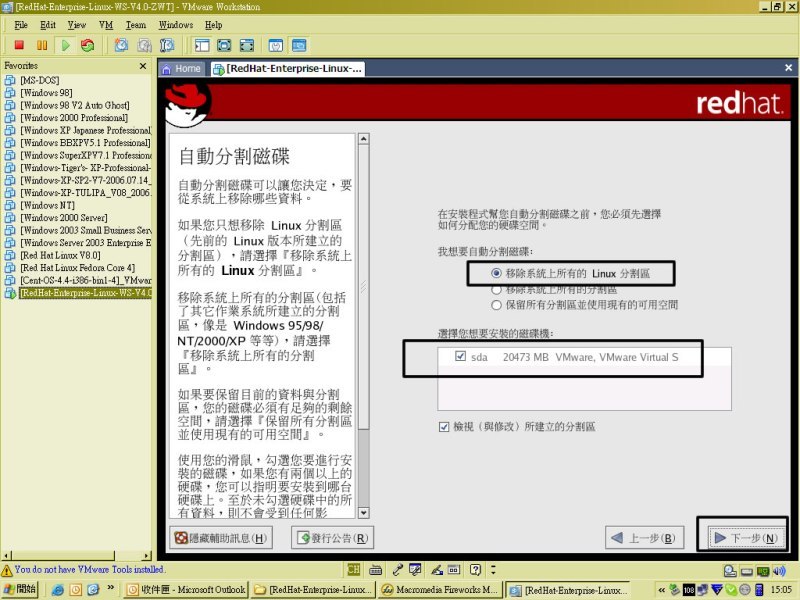Click the Revert to snapshot icon
Screen dimensions: 800x600
coord(144,45)
